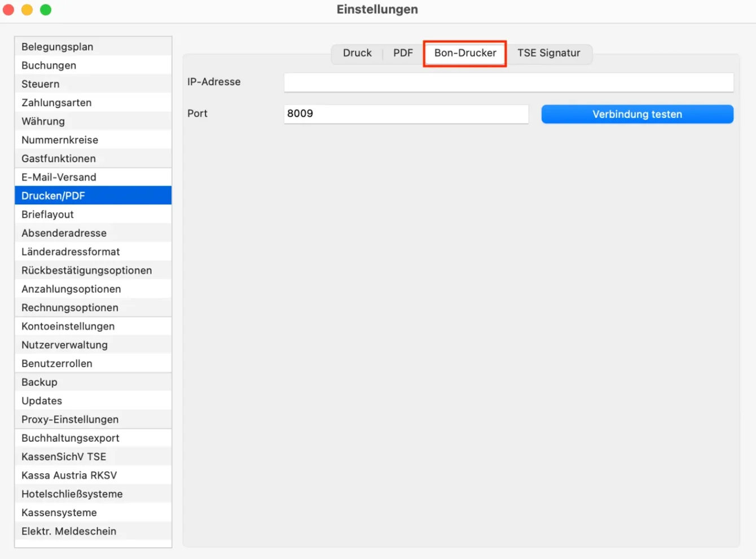Select Rechnungsoptionen in sidebar
Viewport: 756px width, 559px height.
(x=93, y=307)
